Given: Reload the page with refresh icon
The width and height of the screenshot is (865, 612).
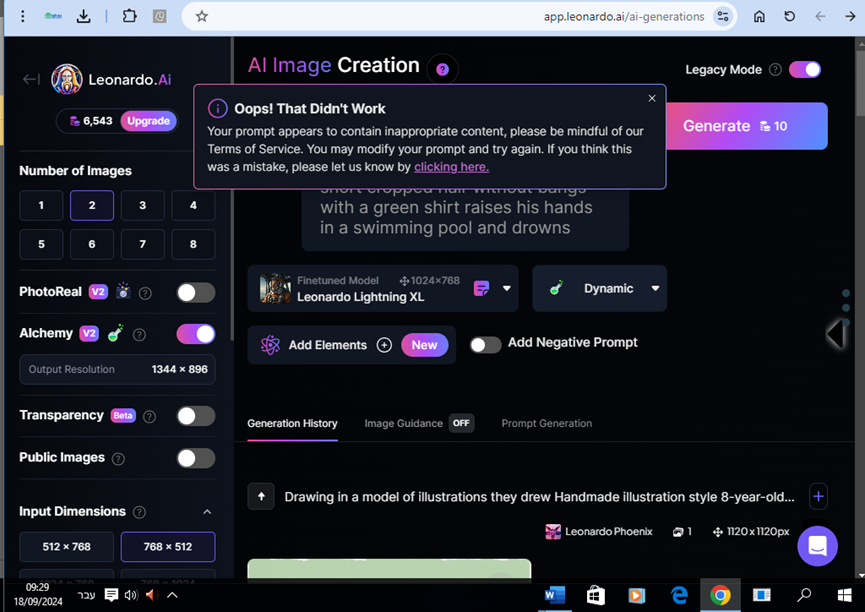Looking at the screenshot, I should pos(789,17).
